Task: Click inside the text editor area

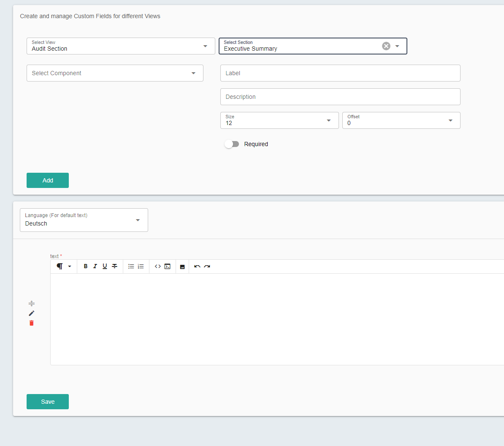Action: pos(277,319)
